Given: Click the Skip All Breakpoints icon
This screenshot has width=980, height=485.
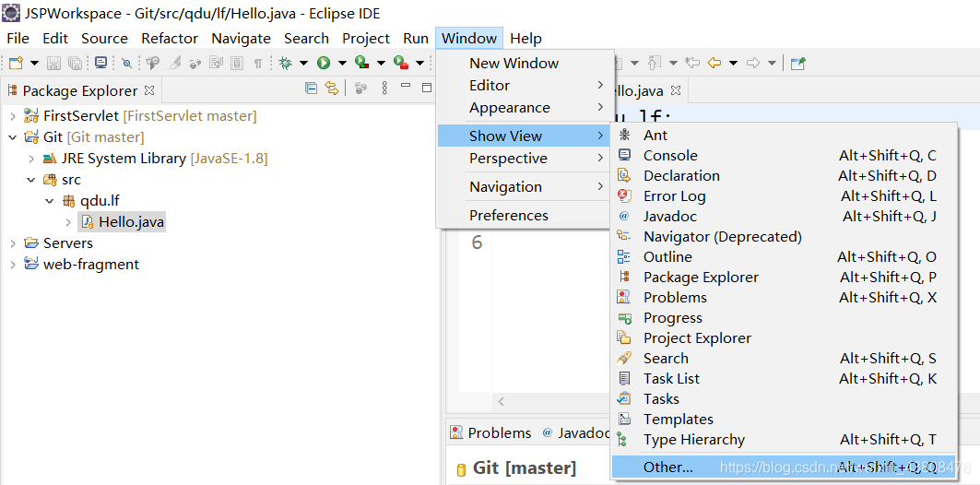Looking at the screenshot, I should click(x=127, y=63).
